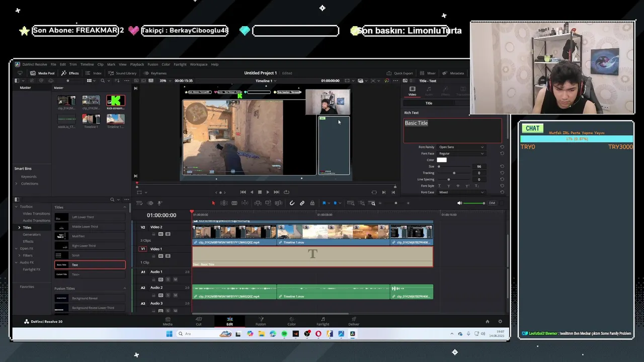Select Generators in Toolbox tree
The width and height of the screenshot is (644, 362).
pos(32,234)
